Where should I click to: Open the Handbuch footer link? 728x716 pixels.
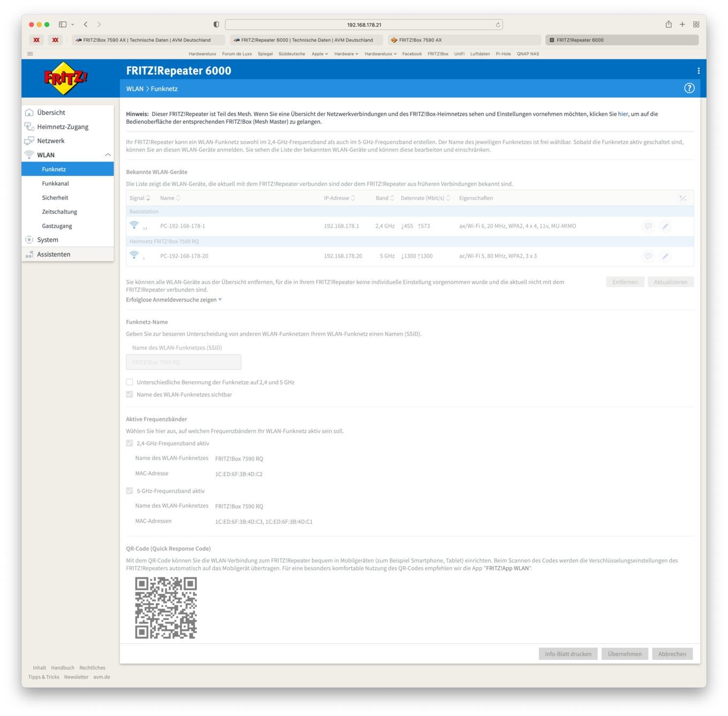click(x=63, y=668)
